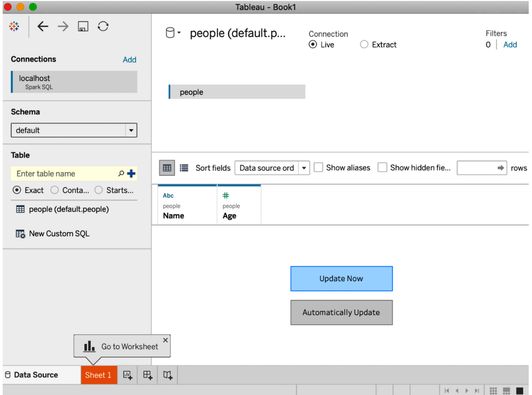Click the save floppy disk icon
532x395 pixels.
click(83, 26)
